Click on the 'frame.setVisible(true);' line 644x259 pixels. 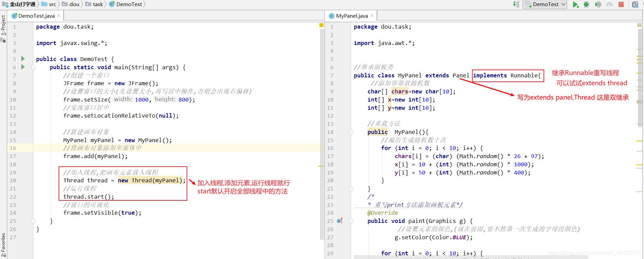(102, 213)
